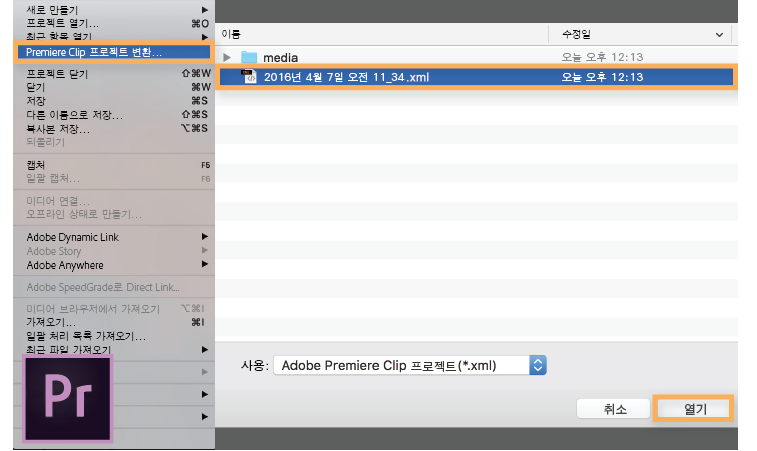Click the 열기 button
The width and height of the screenshot is (757, 451).
[694, 409]
